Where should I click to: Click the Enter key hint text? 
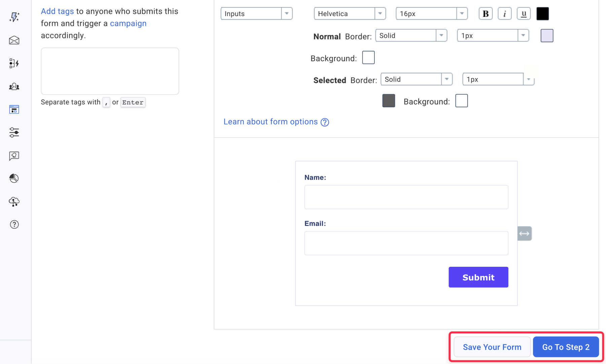[x=133, y=102]
